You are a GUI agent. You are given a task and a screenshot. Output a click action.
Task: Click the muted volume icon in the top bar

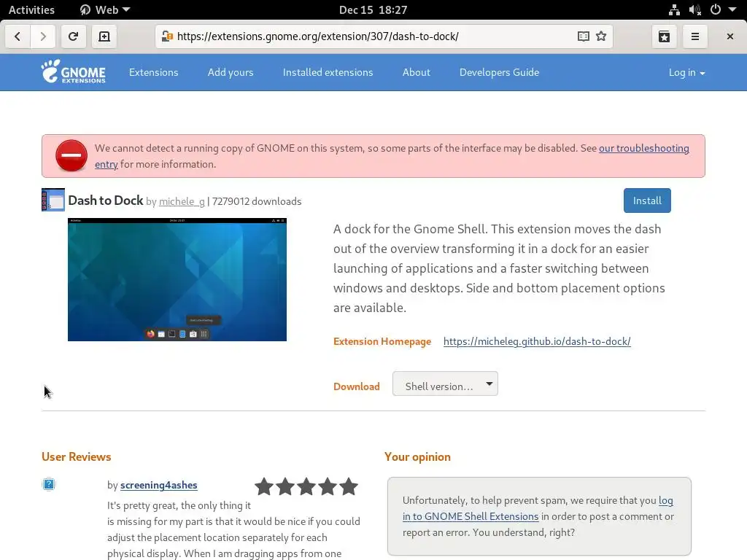click(694, 9)
